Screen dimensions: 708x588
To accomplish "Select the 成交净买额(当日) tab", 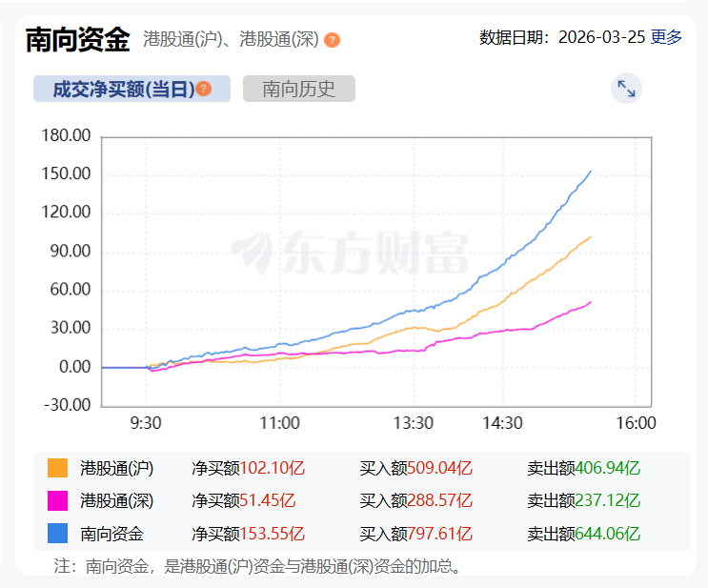I will point(131,89).
